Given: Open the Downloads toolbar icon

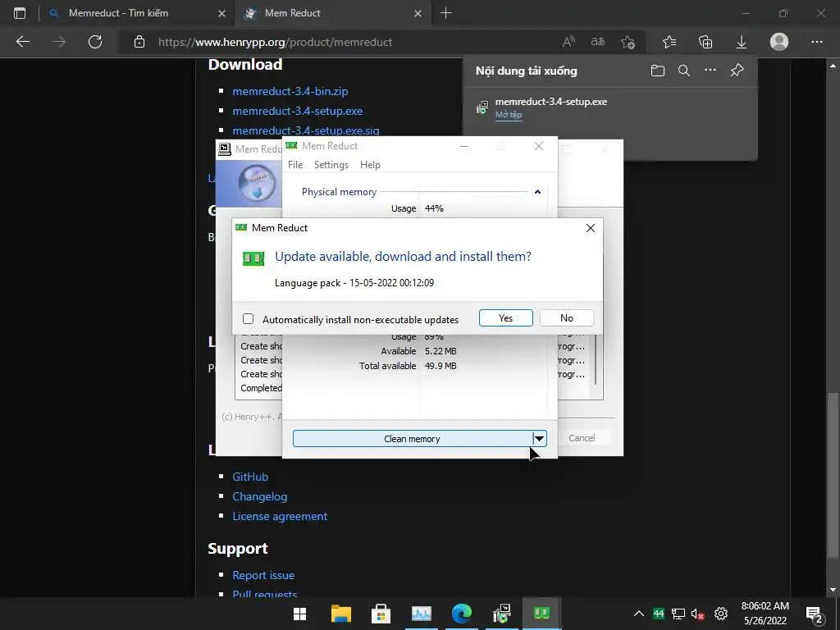Looking at the screenshot, I should (742, 42).
